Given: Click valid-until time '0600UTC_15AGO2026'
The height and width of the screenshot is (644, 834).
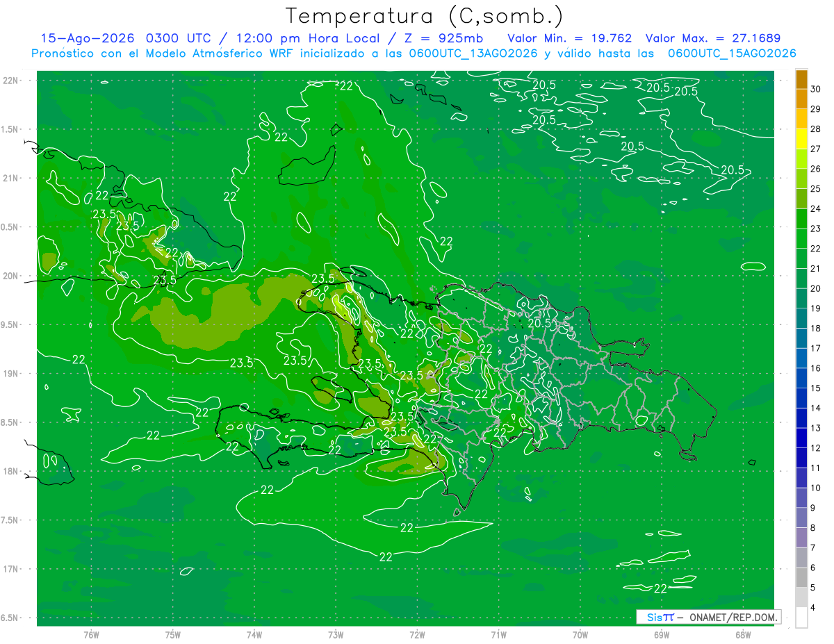Looking at the screenshot, I should pos(732,53).
